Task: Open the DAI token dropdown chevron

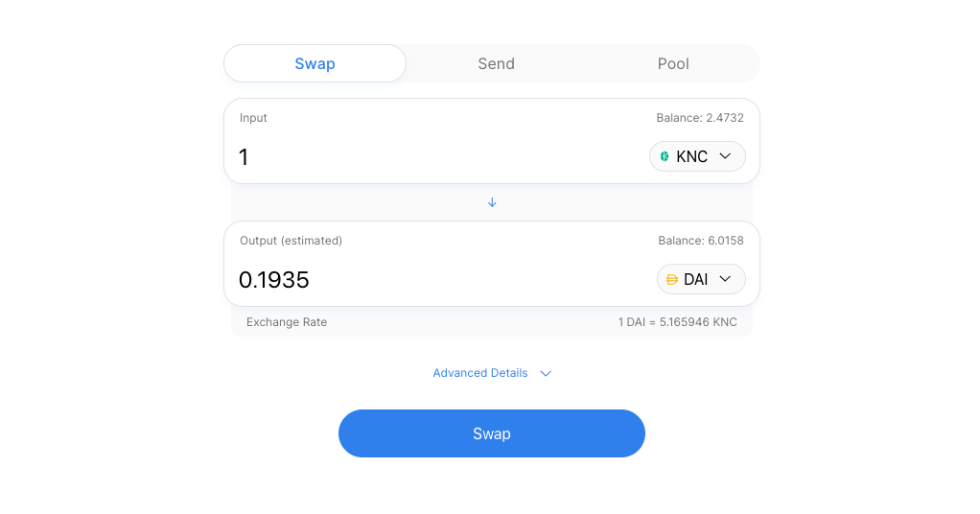Action: (725, 279)
